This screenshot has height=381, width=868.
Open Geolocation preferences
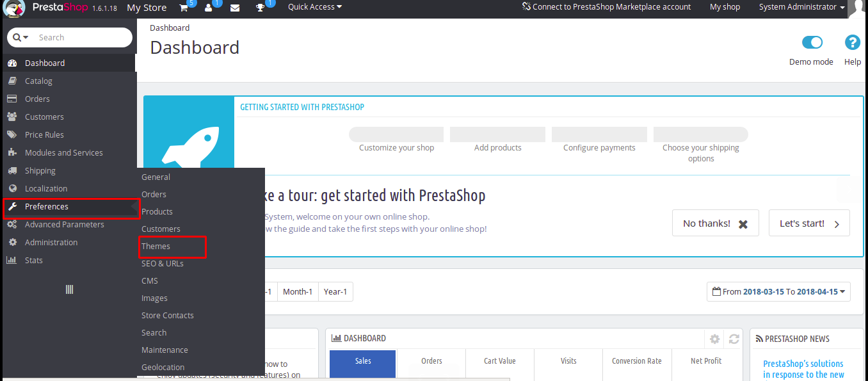163,367
